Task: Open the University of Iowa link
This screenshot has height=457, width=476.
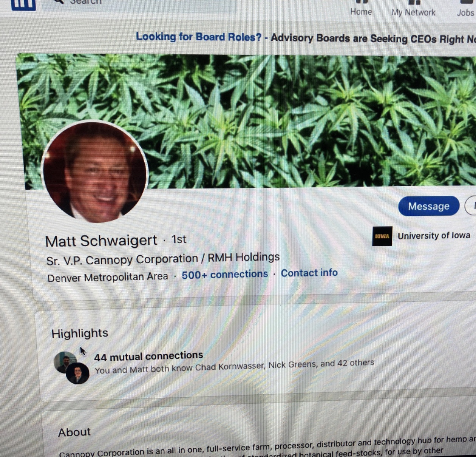Action: [x=434, y=236]
